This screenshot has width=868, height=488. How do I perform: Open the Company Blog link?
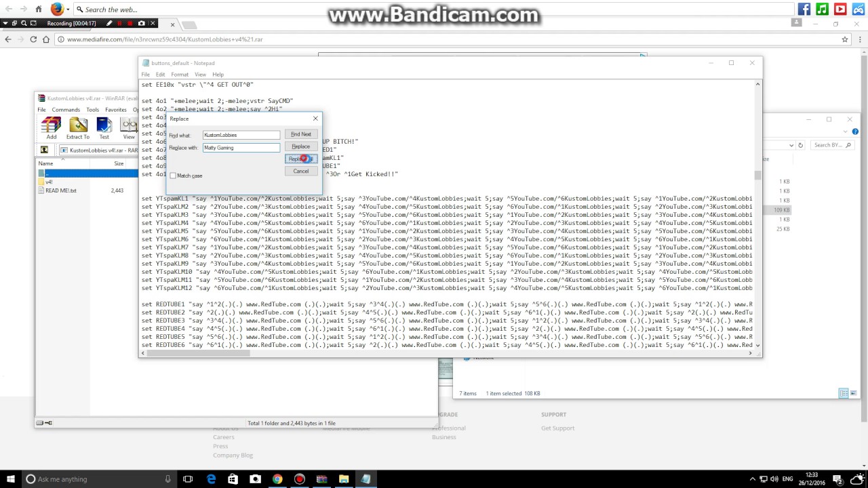233,455
